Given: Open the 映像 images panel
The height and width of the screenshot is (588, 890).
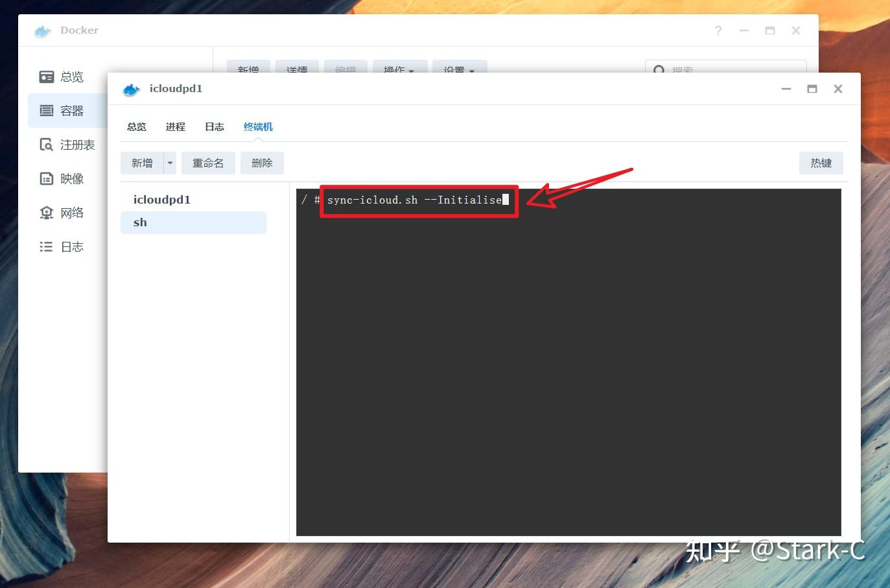Looking at the screenshot, I should tap(72, 178).
